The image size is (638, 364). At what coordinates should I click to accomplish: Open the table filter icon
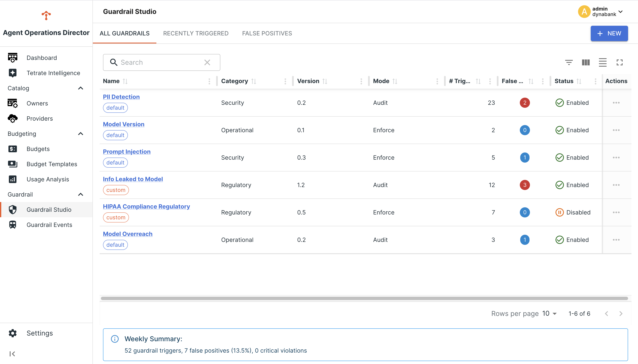569,62
